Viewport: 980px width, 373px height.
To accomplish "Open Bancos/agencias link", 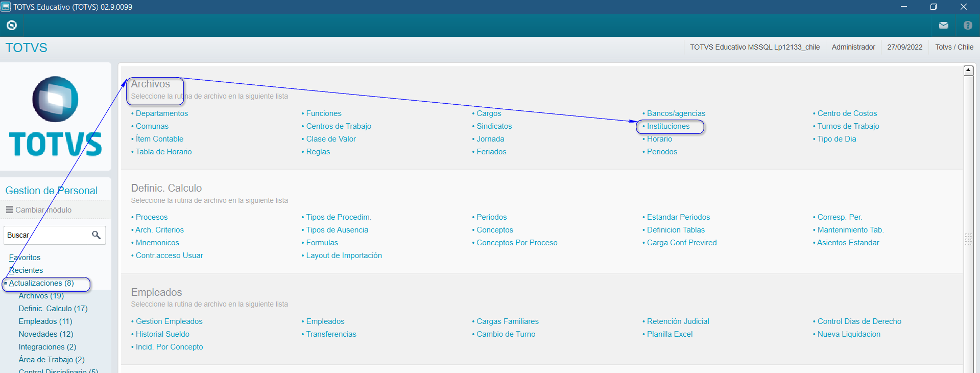I will pyautogui.click(x=676, y=113).
